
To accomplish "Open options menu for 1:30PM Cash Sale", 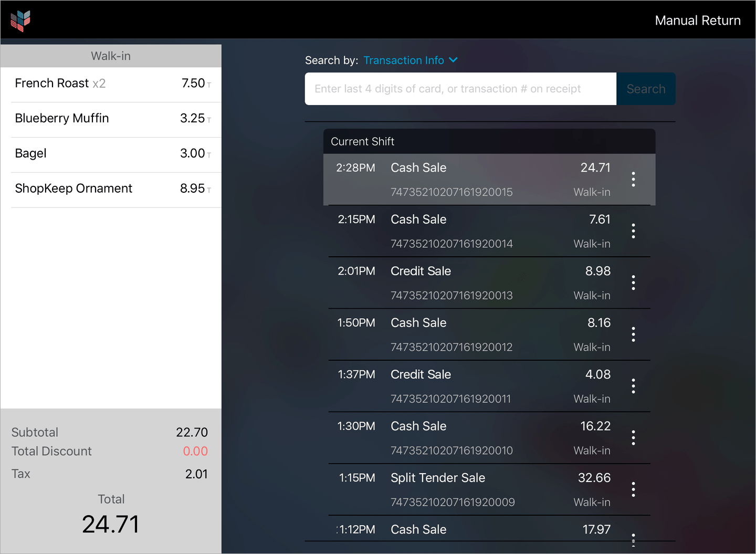I will coord(633,437).
